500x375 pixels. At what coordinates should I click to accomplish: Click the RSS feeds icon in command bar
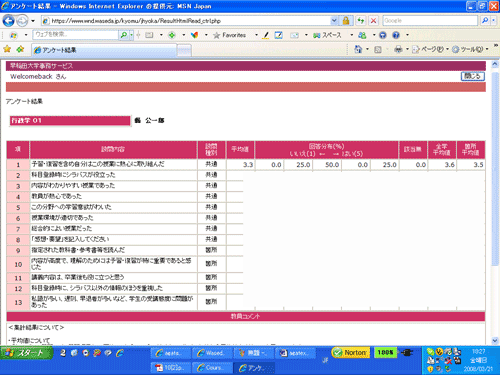pos(378,50)
